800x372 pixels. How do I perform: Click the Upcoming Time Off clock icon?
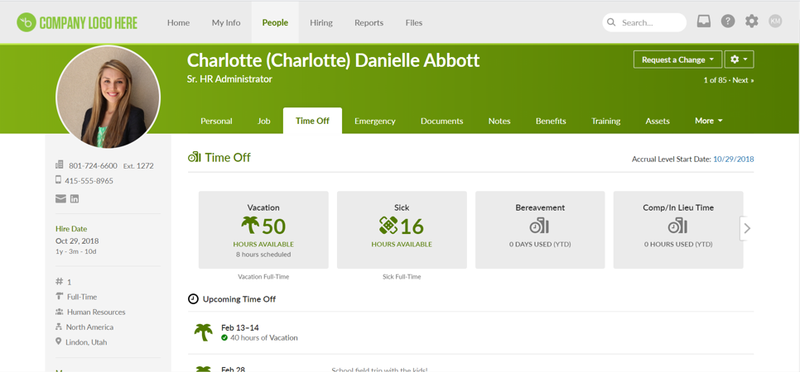click(x=193, y=299)
